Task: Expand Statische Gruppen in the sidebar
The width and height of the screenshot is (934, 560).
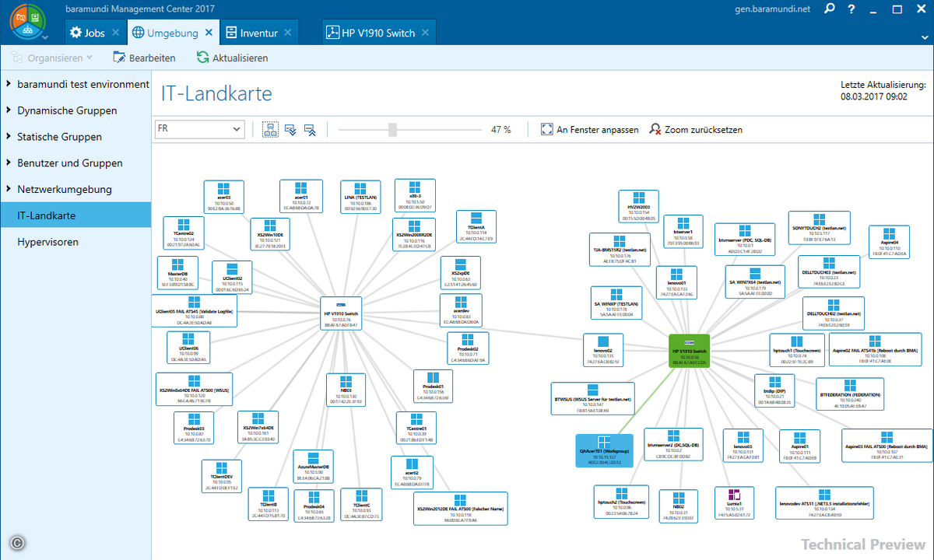Action: (x=9, y=137)
